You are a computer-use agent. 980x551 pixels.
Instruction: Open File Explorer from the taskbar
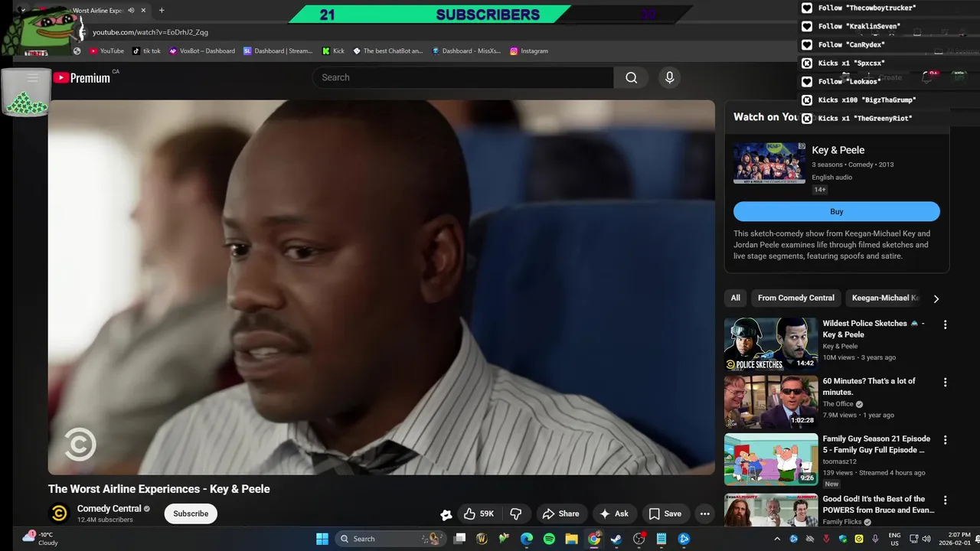tap(571, 539)
